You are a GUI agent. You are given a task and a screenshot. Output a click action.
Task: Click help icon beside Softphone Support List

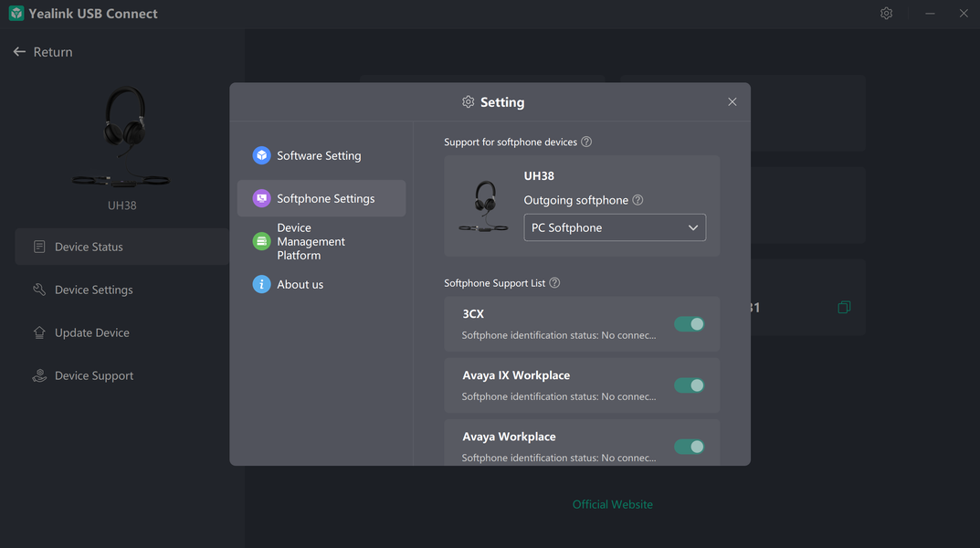pyautogui.click(x=554, y=283)
